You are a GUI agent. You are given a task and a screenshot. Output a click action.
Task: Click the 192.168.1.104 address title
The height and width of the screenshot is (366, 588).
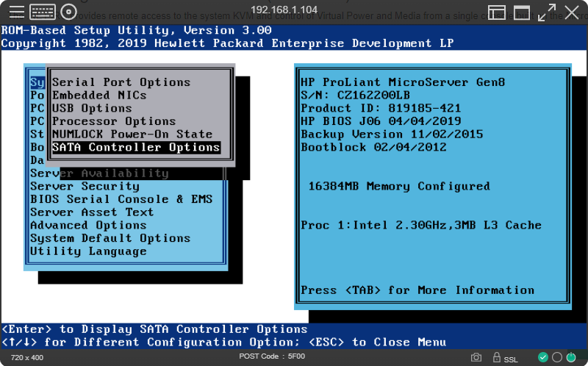[x=284, y=10]
